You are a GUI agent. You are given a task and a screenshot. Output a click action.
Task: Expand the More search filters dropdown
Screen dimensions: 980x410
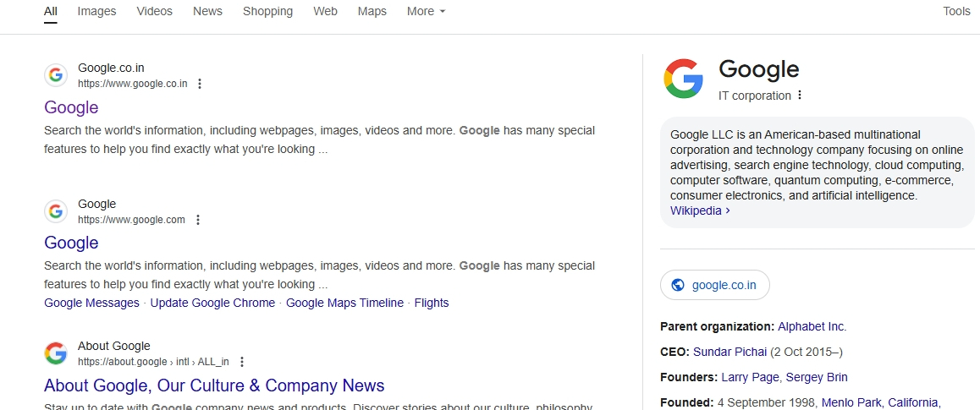426,11
